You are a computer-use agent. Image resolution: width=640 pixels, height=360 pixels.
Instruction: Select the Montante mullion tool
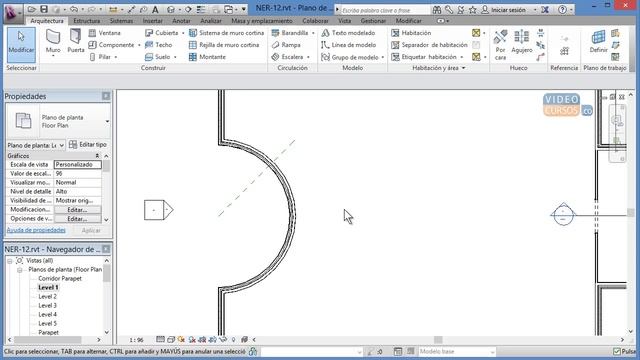click(207, 57)
